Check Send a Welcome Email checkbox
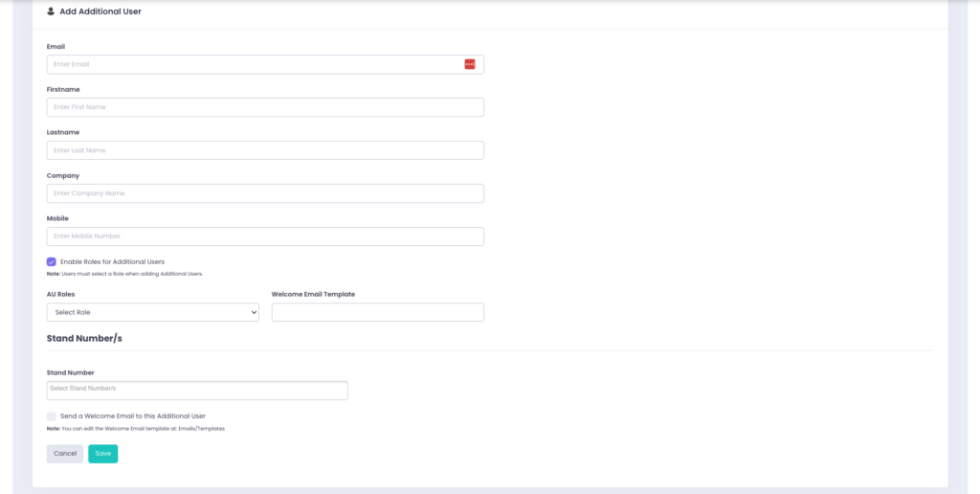The height and width of the screenshot is (494, 980). [52, 416]
